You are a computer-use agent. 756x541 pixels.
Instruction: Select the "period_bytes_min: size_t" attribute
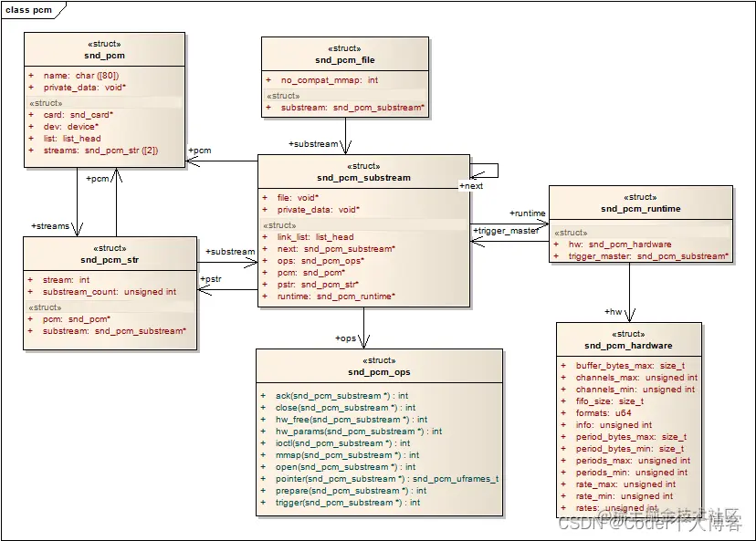coord(630,449)
